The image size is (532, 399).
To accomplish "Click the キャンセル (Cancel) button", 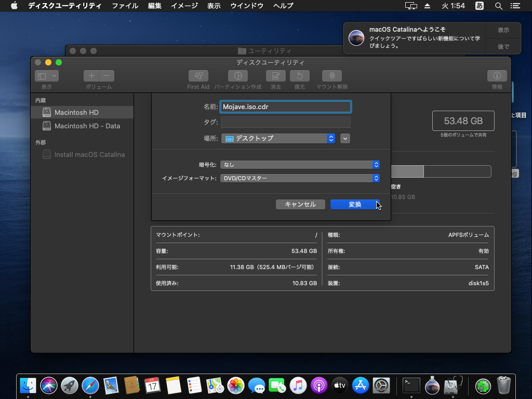I will (x=300, y=204).
